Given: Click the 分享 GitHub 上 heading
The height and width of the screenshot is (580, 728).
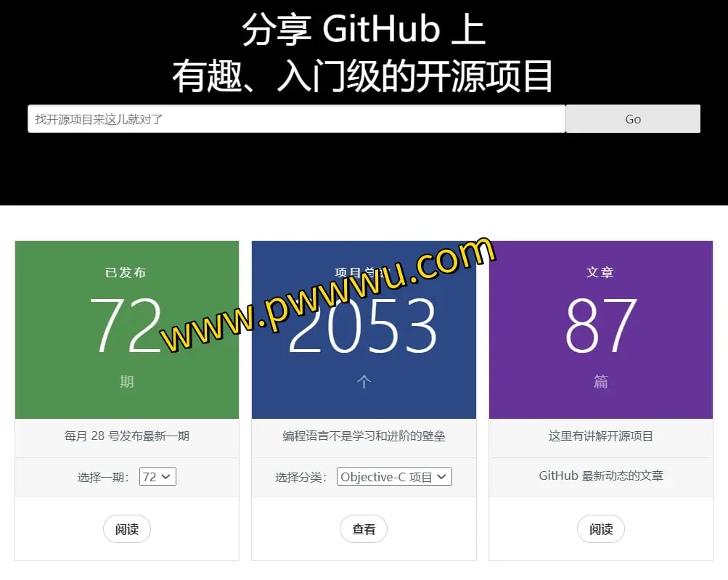Looking at the screenshot, I should (x=364, y=30).
